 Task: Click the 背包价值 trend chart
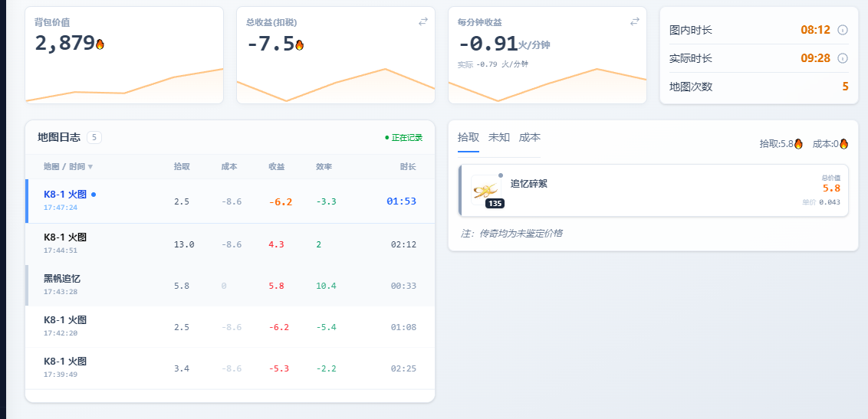pos(124,86)
